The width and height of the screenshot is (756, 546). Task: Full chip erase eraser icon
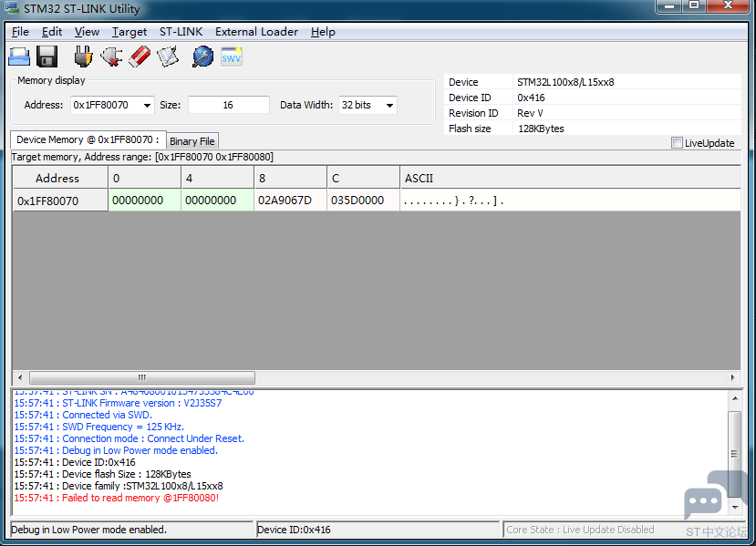[140, 57]
